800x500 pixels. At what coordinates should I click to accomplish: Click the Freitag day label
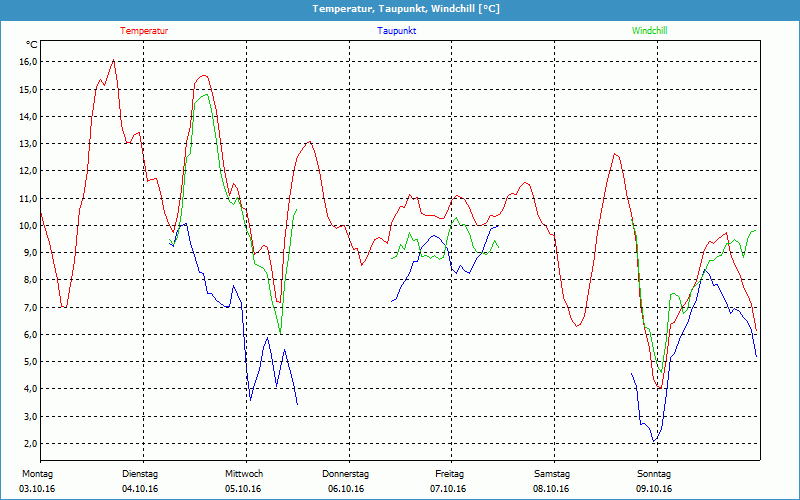click(x=449, y=474)
